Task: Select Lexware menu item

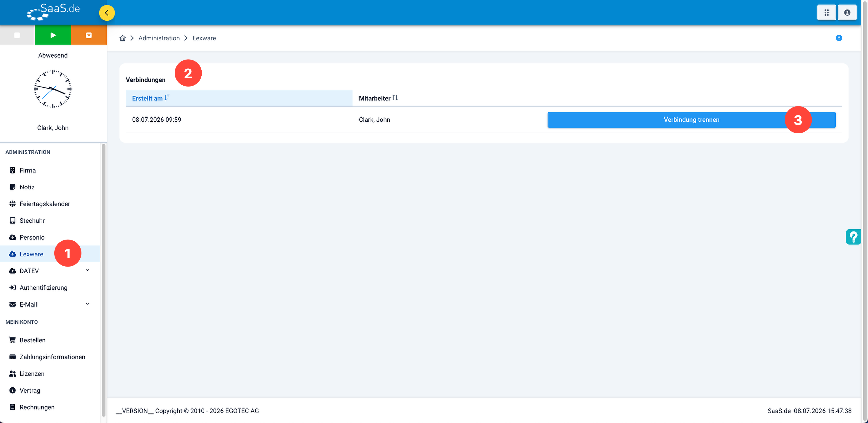Action: [x=50, y=254]
